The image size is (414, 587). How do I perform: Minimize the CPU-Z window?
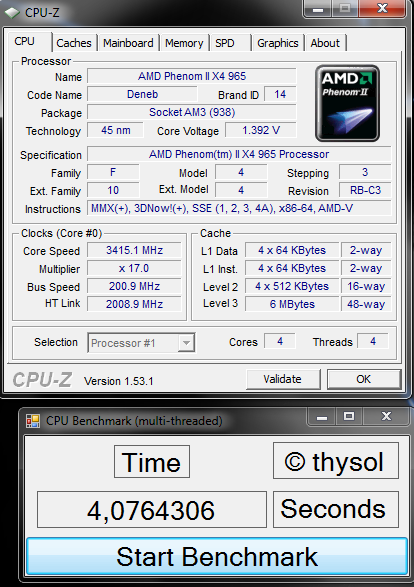point(318,9)
